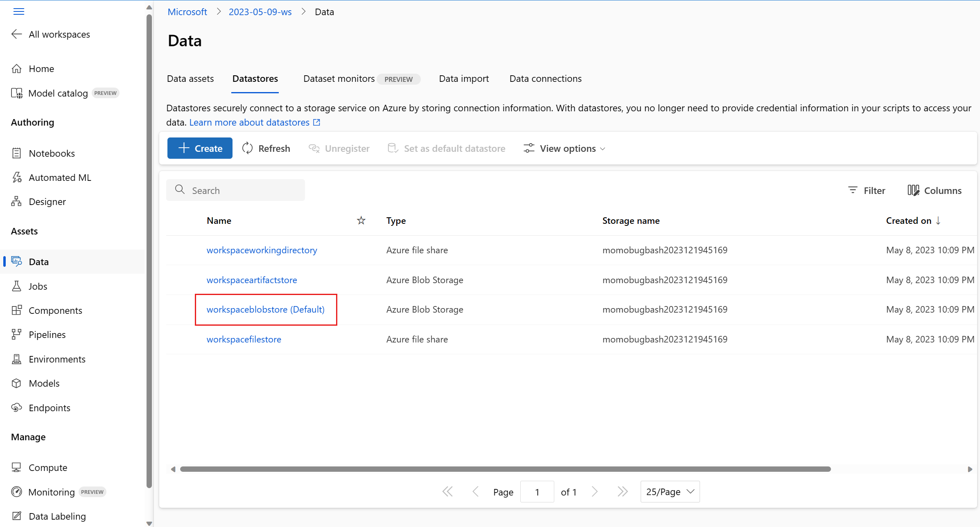Click the Filter toggle button
Screen dimensions: 980x527
[866, 191]
